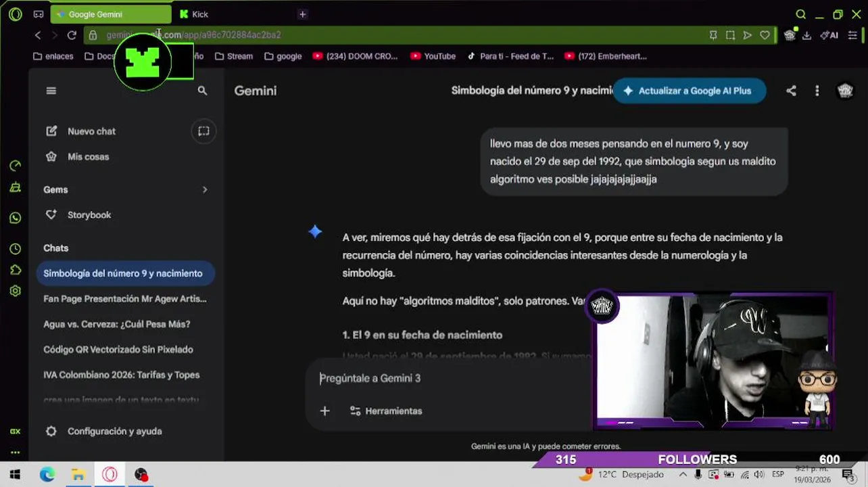Screen dimensions: 868x487
Task: Click the site padlock icon in address bar
Action: click(93, 35)
